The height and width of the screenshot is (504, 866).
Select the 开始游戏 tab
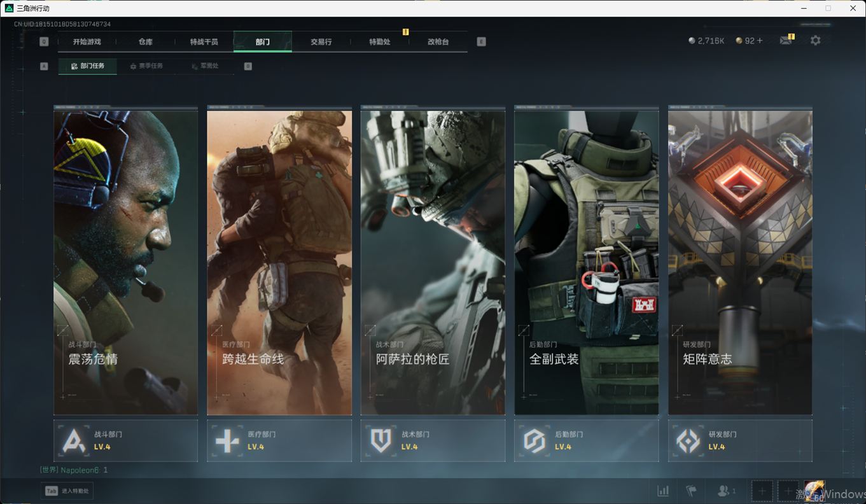pos(87,42)
